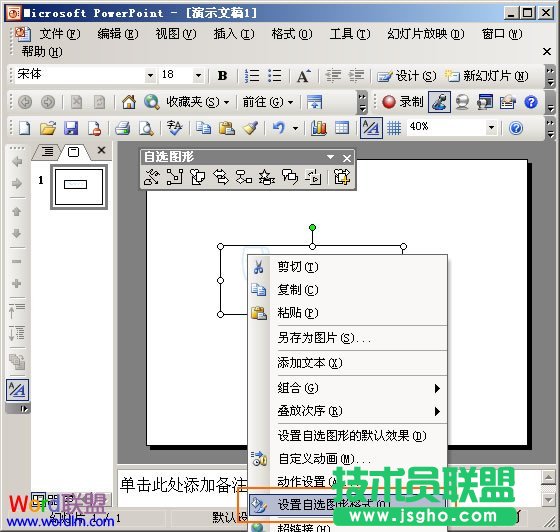Expand the 组合 Group submenu
The height and width of the screenshot is (532, 560).
[348, 388]
